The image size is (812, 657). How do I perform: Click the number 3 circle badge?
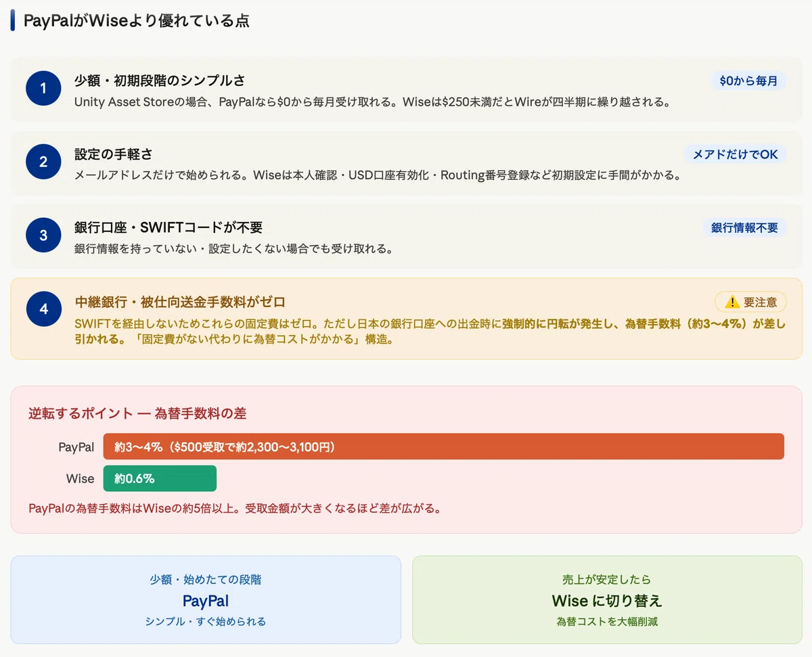(x=43, y=235)
